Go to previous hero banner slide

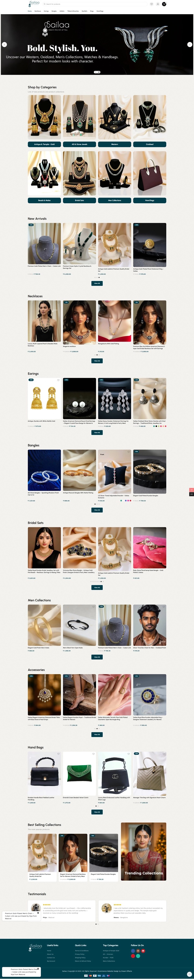click(4, 44)
